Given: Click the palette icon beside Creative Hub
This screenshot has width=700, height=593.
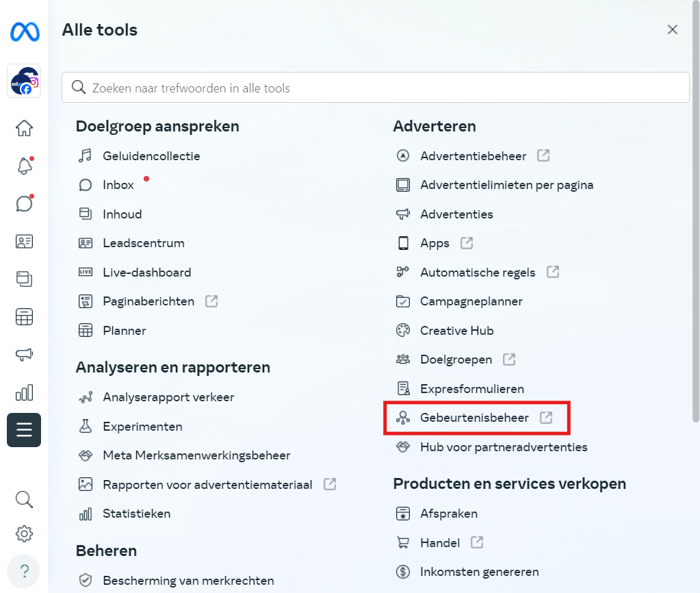Looking at the screenshot, I should [x=402, y=330].
